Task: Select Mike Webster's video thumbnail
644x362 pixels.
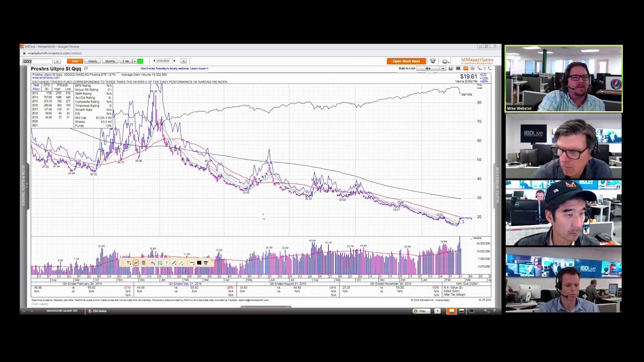Action: [563, 78]
